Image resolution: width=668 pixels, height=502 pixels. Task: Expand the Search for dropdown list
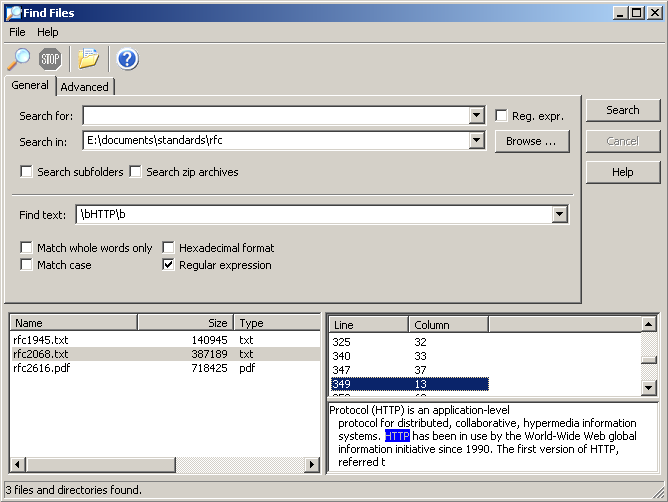[476, 115]
